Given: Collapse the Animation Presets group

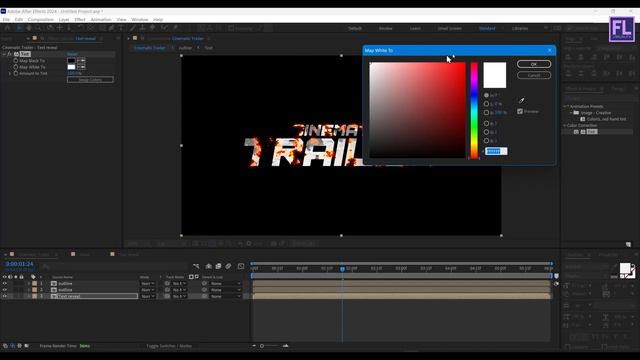Looking at the screenshot, I should click(565, 106).
